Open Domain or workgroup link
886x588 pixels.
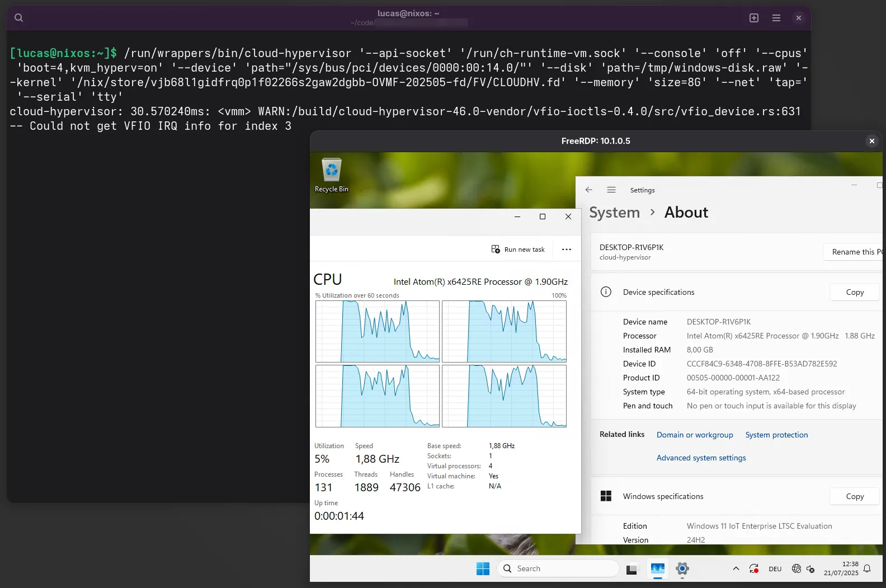pyautogui.click(x=695, y=435)
